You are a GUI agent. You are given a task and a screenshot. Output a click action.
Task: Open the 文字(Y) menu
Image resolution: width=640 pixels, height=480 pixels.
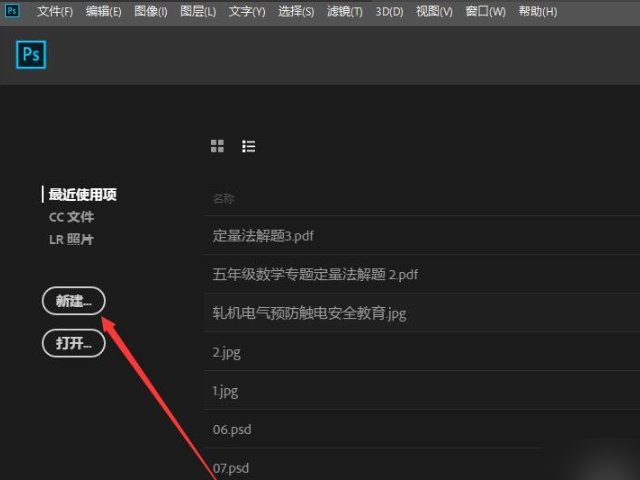click(247, 11)
